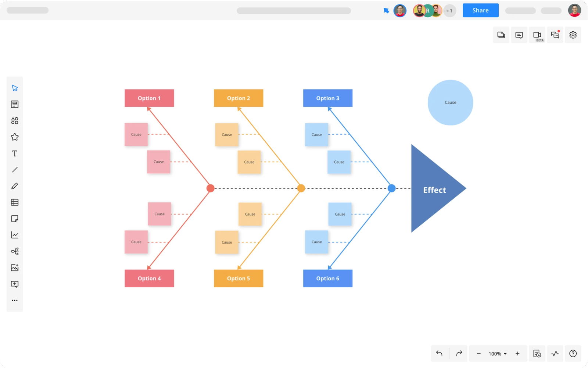
Task: Select the blue Cause note directly above Option 6
Action: coord(317,242)
